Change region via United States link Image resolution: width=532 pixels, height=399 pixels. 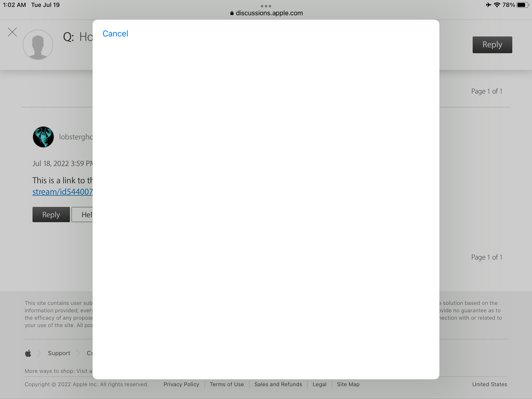[x=489, y=384]
